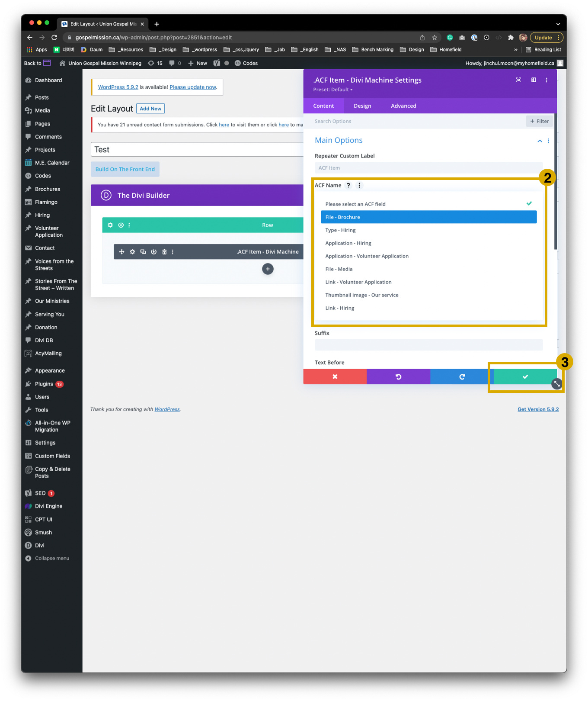Open the Row settings gear icon

[x=110, y=225]
